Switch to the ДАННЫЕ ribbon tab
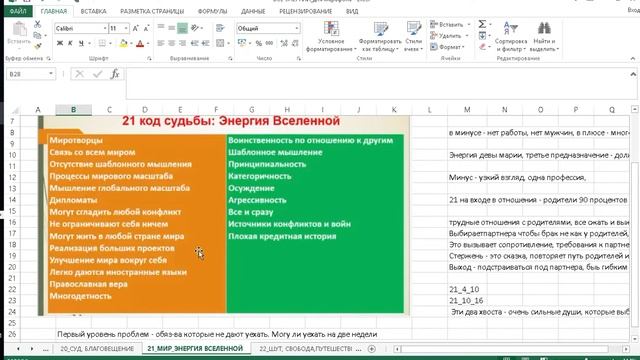The image size is (640, 360). pos(253,11)
